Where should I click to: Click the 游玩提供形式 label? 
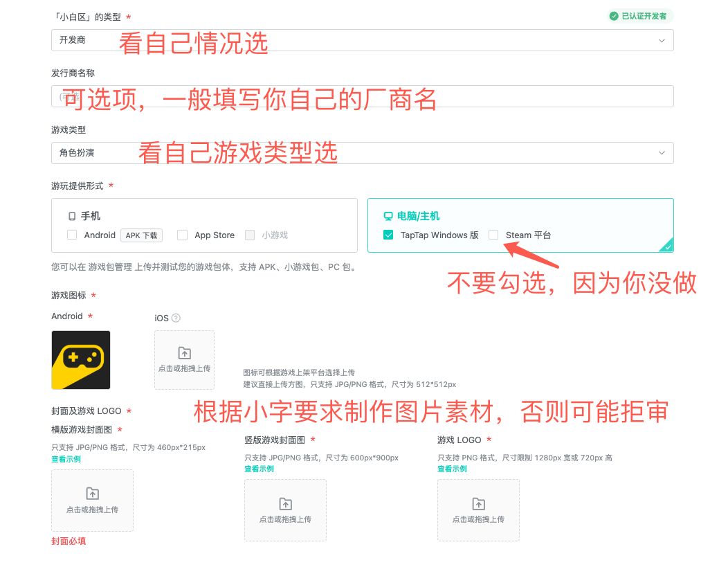[77, 186]
